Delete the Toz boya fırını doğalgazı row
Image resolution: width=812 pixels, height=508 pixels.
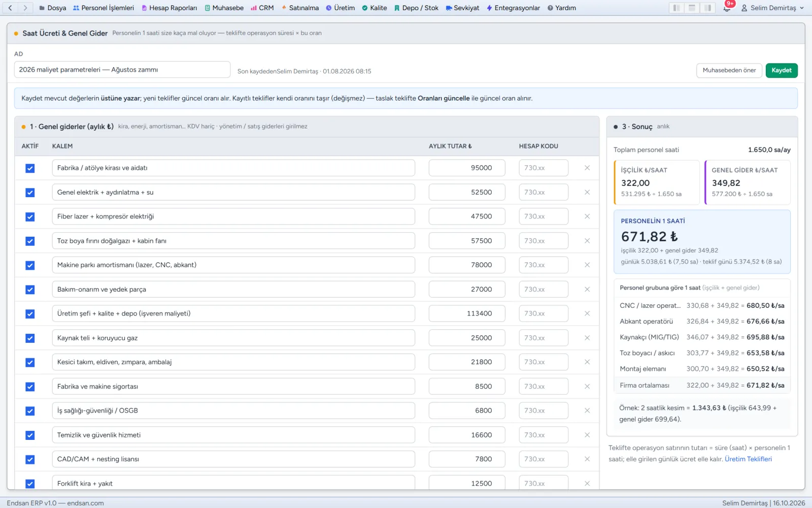(587, 241)
